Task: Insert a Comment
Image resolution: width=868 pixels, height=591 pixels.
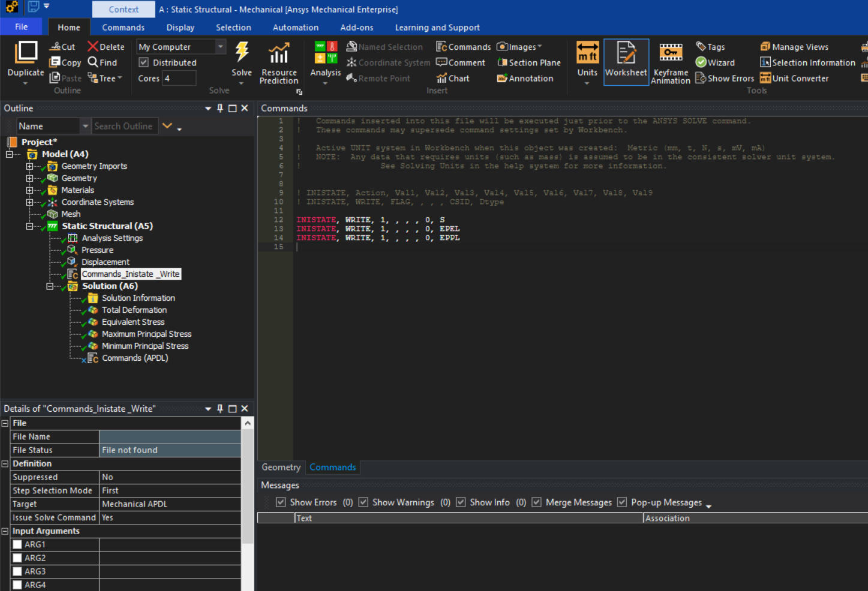Action: coord(461,62)
